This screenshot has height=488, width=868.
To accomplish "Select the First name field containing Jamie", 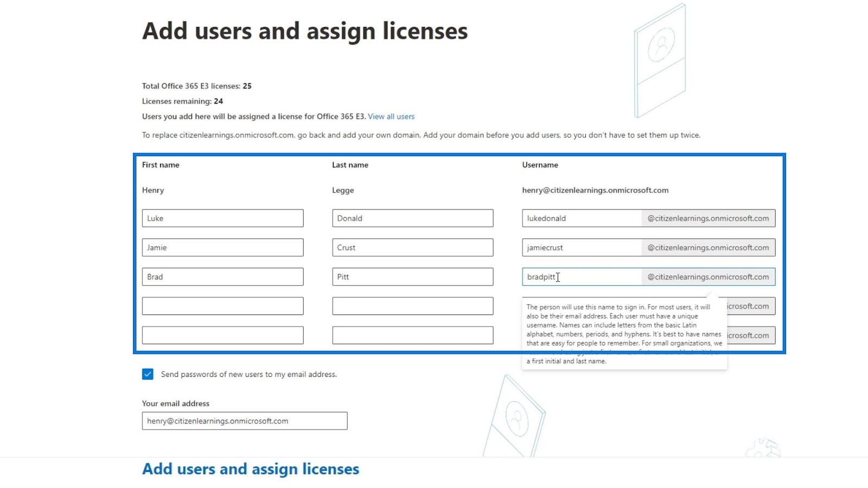I will (222, 248).
